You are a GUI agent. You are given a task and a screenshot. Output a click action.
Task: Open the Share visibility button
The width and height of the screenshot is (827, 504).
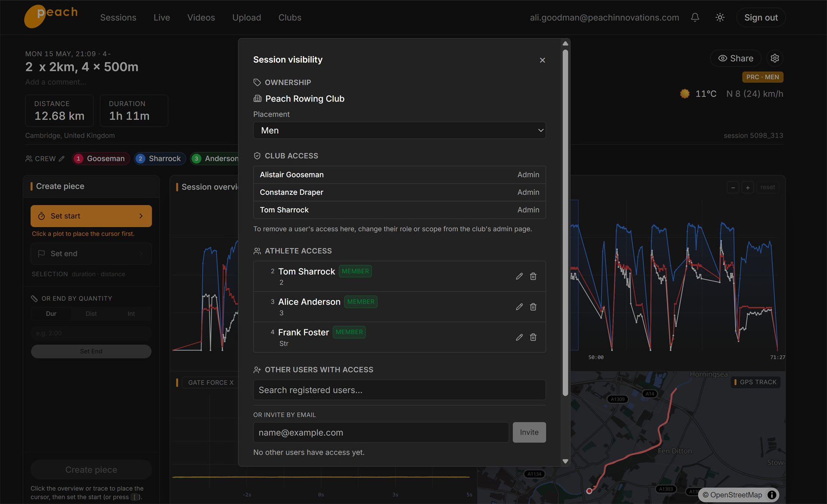pyautogui.click(x=735, y=59)
